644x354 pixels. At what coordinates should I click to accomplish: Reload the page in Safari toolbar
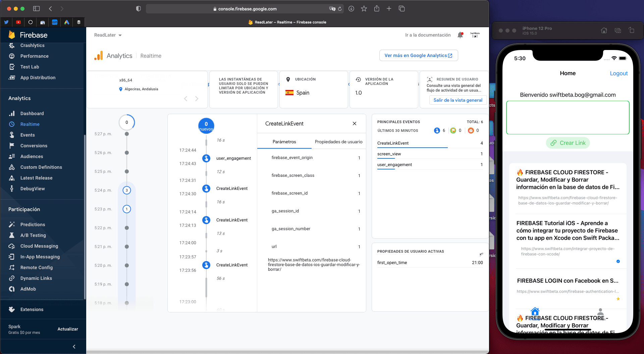coord(340,9)
